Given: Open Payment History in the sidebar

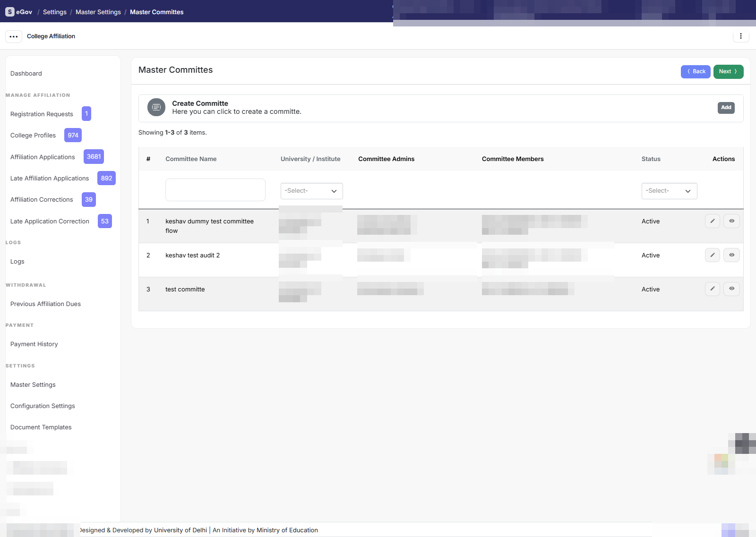Looking at the screenshot, I should click(34, 344).
